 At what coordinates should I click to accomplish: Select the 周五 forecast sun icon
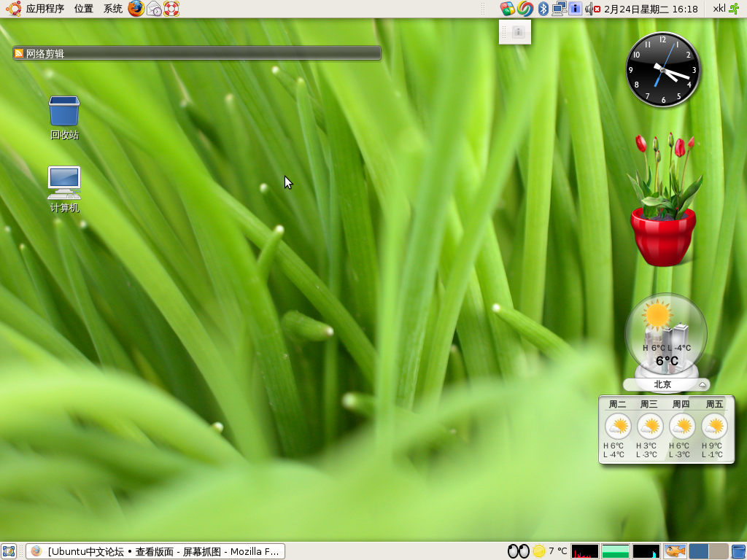click(715, 426)
